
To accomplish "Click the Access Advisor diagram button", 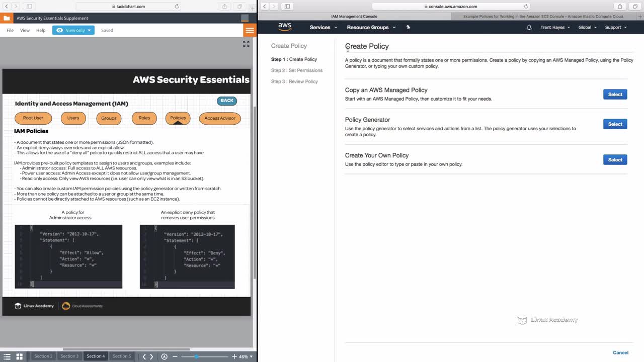I will point(220,118).
